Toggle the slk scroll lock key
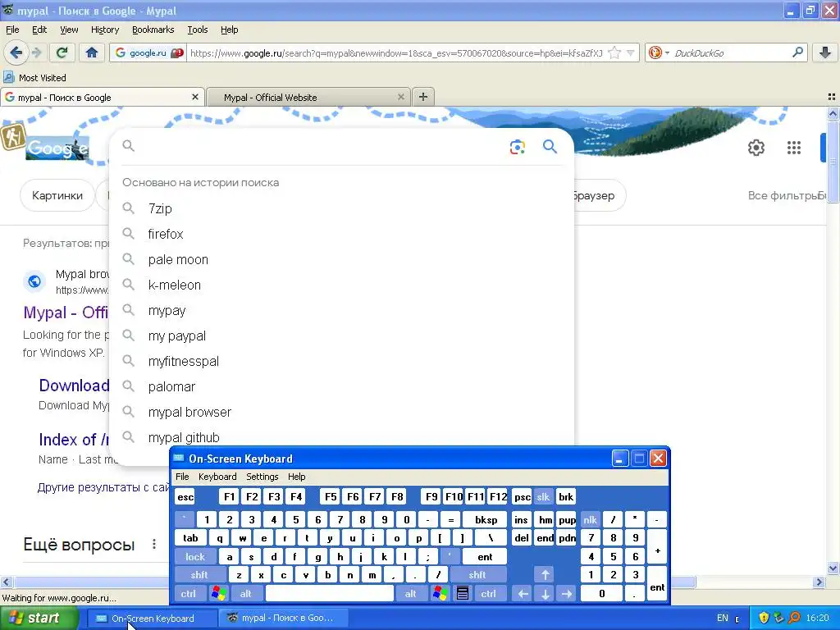840x630 pixels. [x=543, y=497]
